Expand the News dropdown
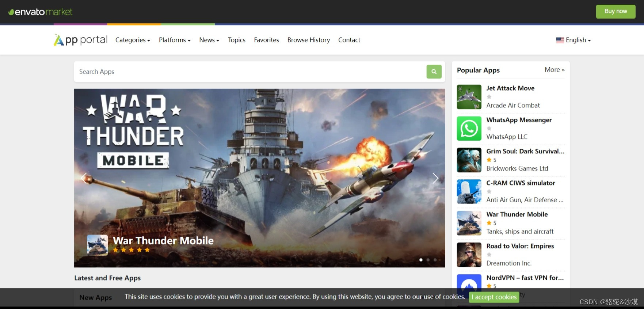Image resolution: width=644 pixels, height=309 pixels. [x=209, y=40]
